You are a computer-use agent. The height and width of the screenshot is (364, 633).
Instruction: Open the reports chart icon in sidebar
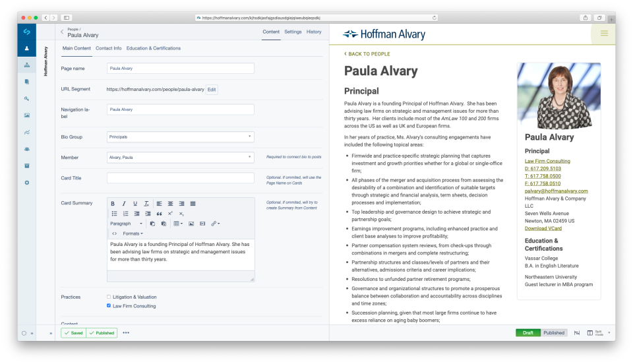26,133
